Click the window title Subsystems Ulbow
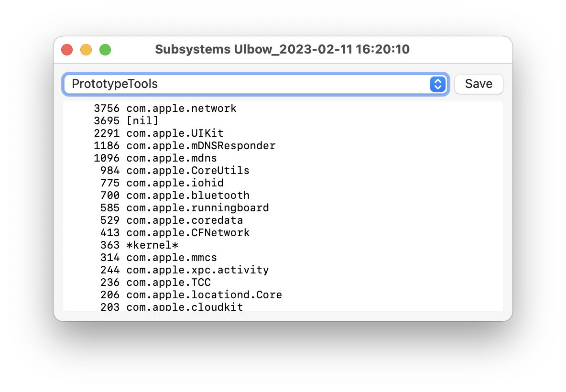 [282, 49]
